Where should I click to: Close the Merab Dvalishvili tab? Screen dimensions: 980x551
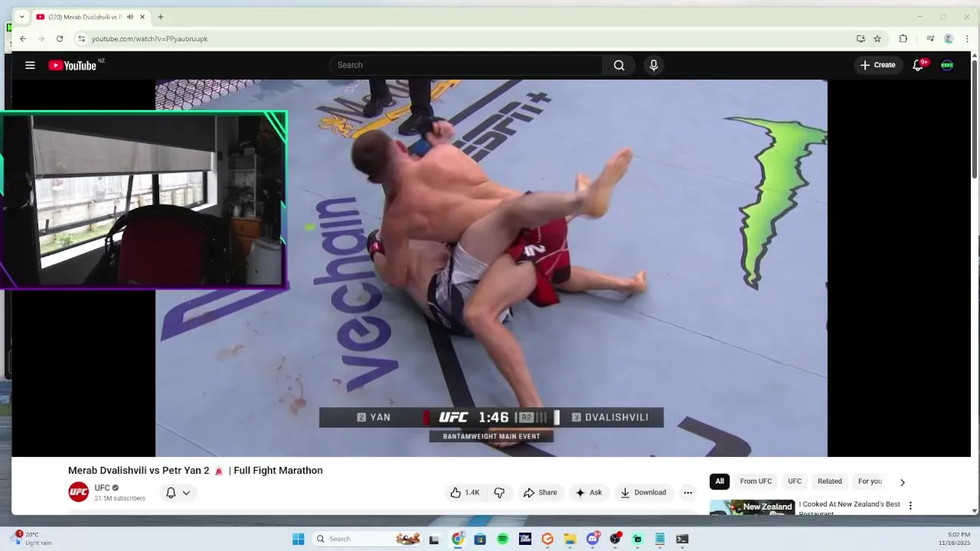pyautogui.click(x=142, y=17)
